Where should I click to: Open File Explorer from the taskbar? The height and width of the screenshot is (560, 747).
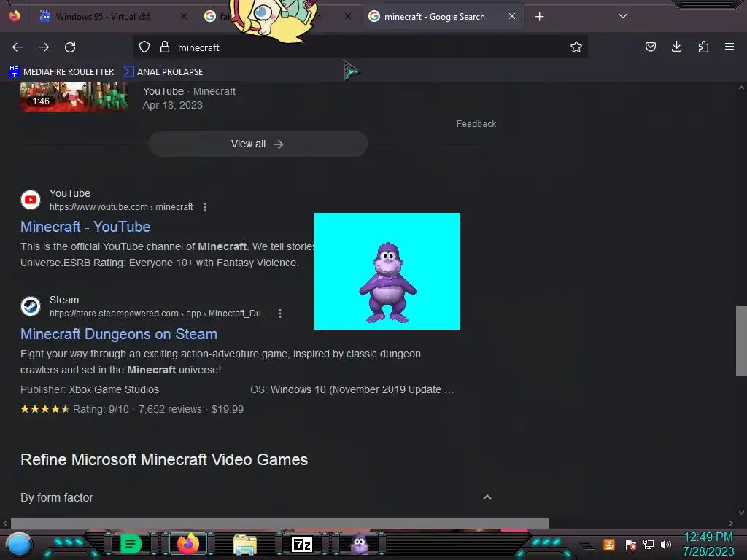(245, 544)
